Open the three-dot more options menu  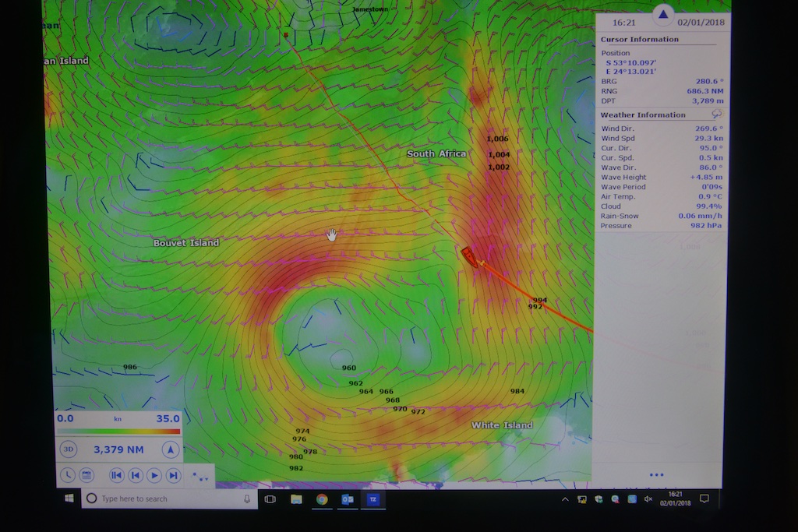pyautogui.click(x=656, y=474)
